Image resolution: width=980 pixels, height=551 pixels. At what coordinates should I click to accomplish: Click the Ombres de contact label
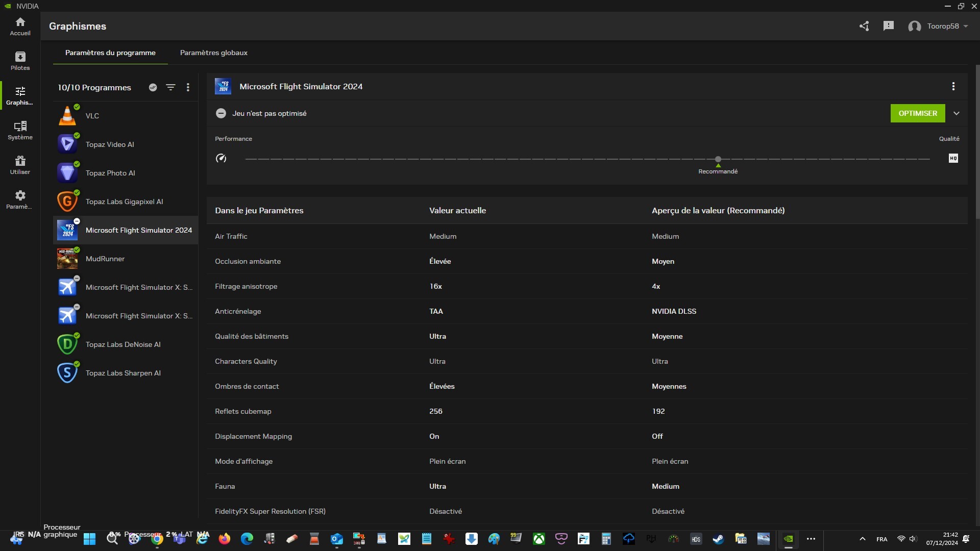247,386
